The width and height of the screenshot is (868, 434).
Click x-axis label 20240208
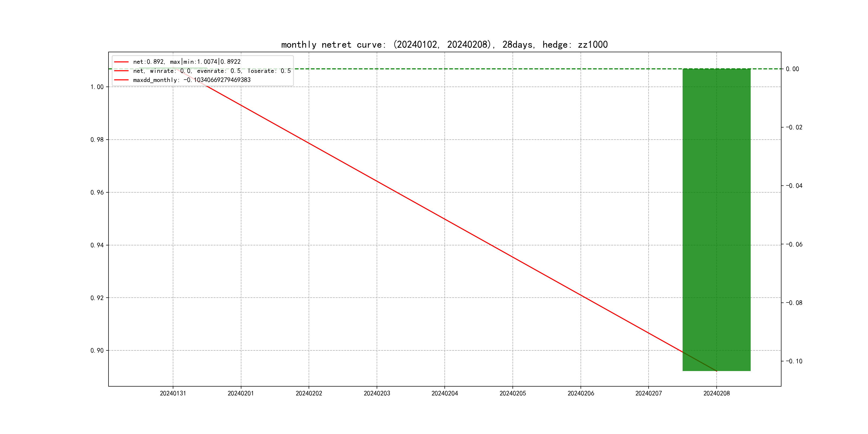pos(716,394)
